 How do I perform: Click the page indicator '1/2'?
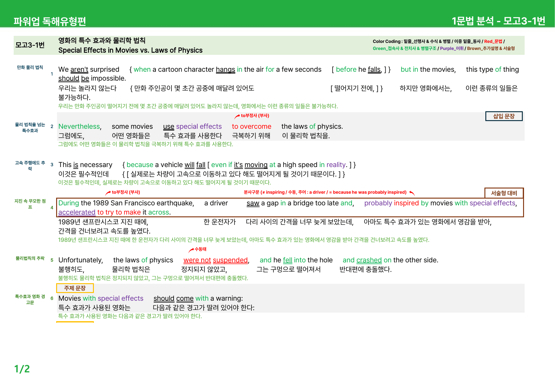tap(22, 369)
